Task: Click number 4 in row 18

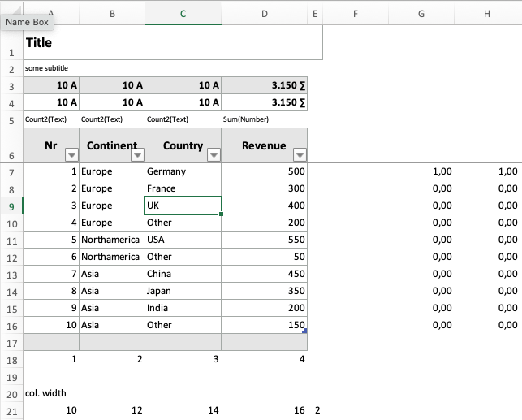Action: click(x=265, y=359)
